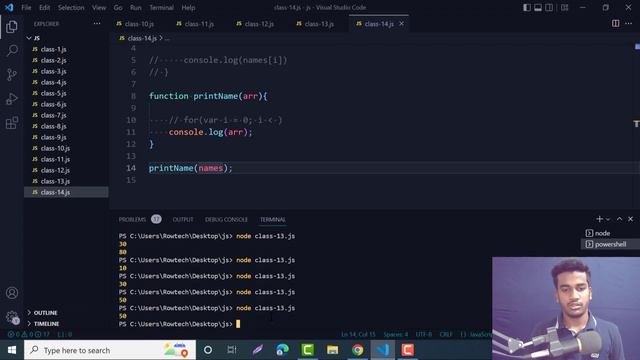
Task: Change line endings via CRLF status item
Action: [446, 334]
